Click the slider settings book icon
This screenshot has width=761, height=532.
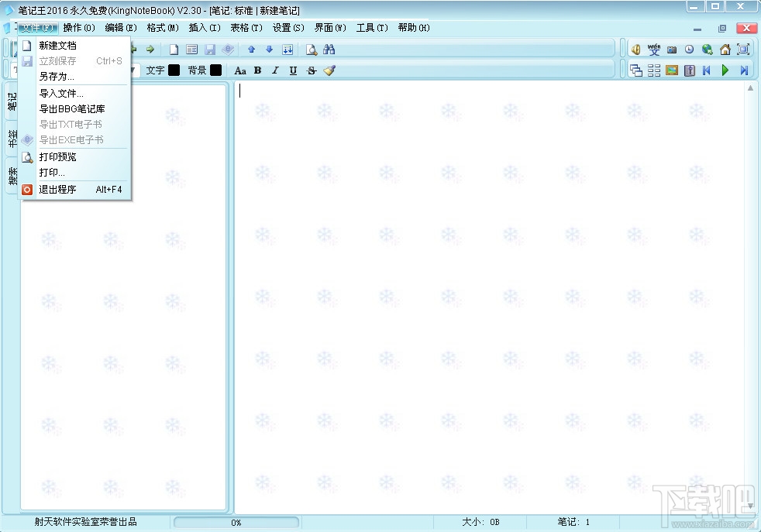click(690, 70)
